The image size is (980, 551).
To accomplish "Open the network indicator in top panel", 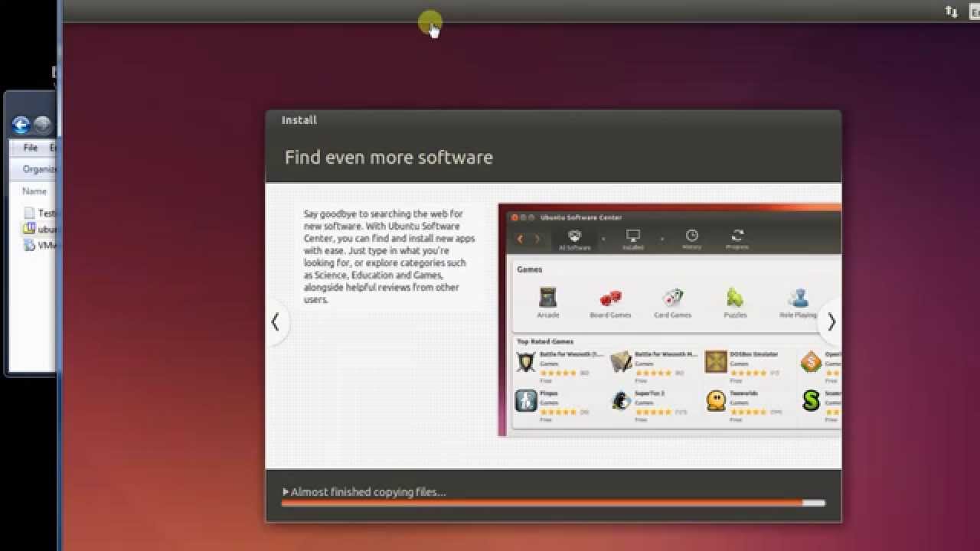I will [951, 11].
